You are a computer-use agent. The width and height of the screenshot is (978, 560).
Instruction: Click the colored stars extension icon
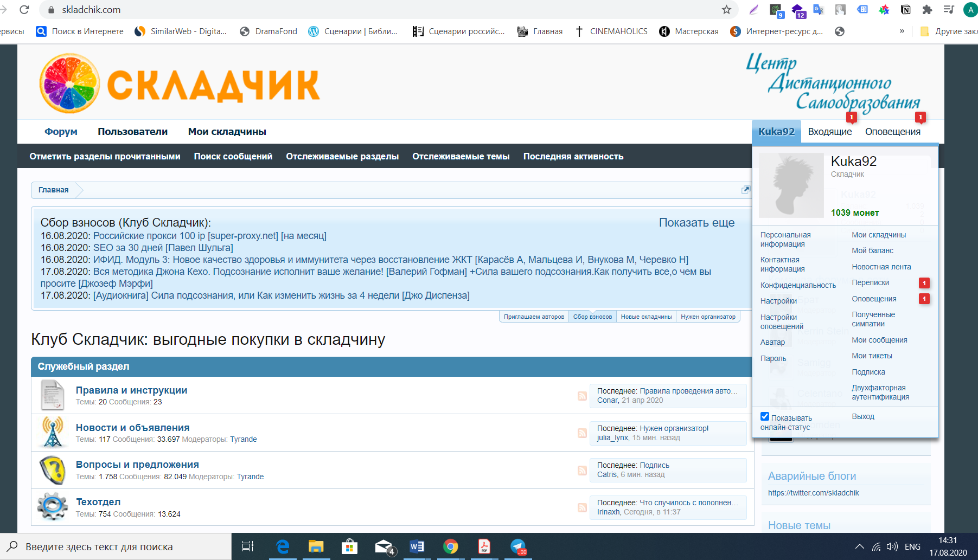[x=884, y=10]
